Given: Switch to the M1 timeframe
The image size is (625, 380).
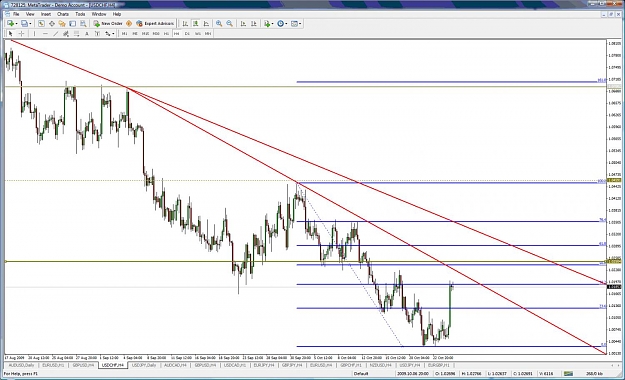Looking at the screenshot, I should point(124,33).
